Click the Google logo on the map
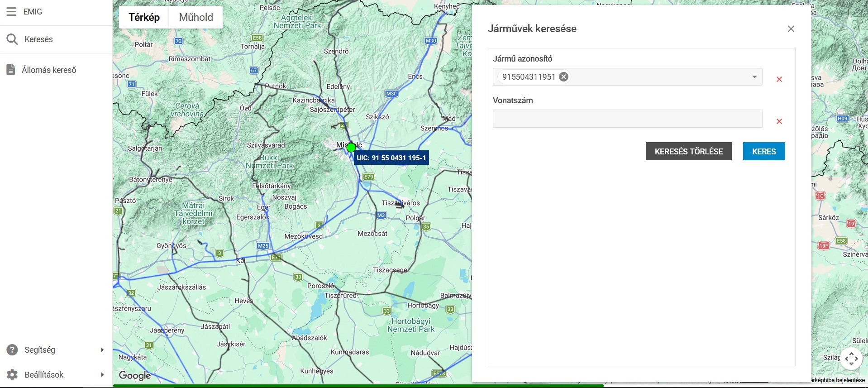The width and height of the screenshot is (868, 388). pyautogui.click(x=135, y=375)
